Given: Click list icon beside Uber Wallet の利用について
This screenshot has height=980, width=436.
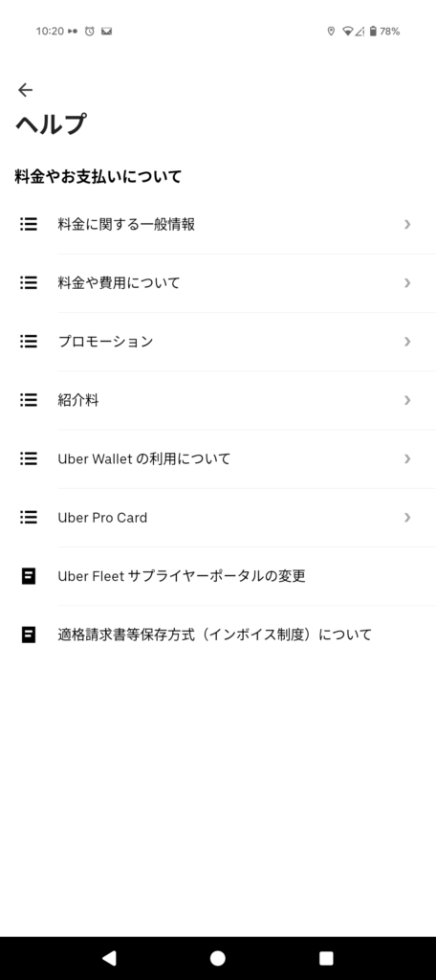Looking at the screenshot, I should coord(28,458).
